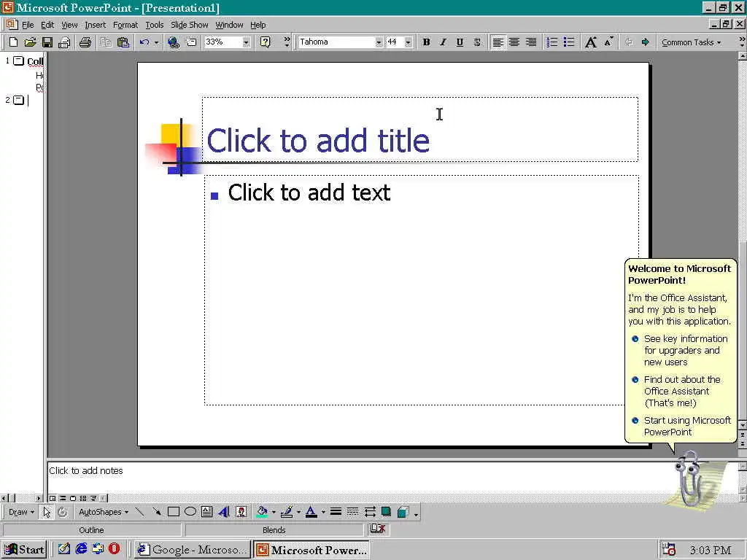This screenshot has height=560, width=747.
Task: Insert WordArt with slanted A icon
Action: [223, 512]
